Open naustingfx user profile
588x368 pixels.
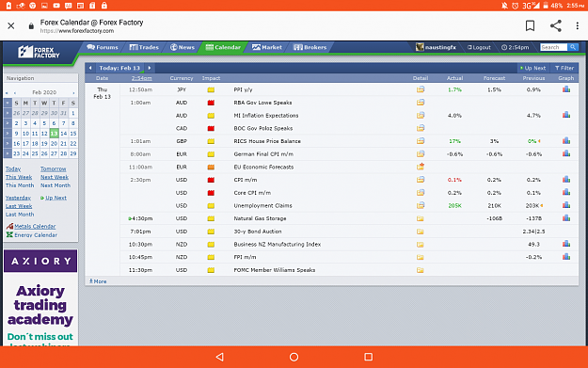437,47
